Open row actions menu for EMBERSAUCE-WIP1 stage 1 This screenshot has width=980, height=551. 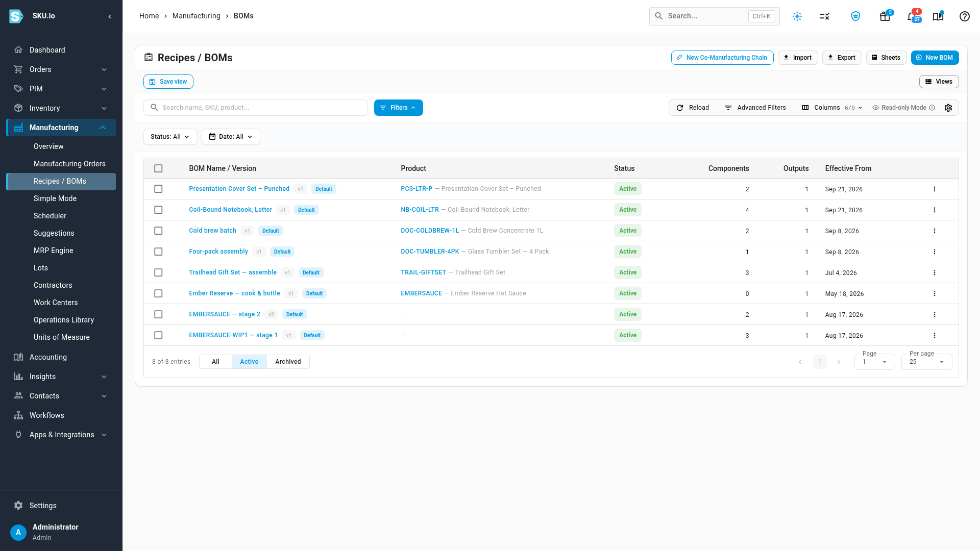click(x=935, y=335)
